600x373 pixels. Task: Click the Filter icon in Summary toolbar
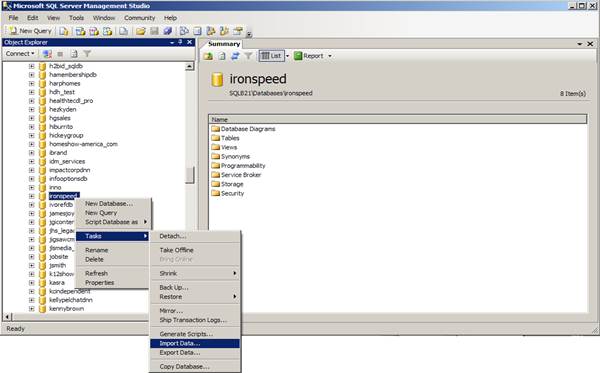pos(248,56)
